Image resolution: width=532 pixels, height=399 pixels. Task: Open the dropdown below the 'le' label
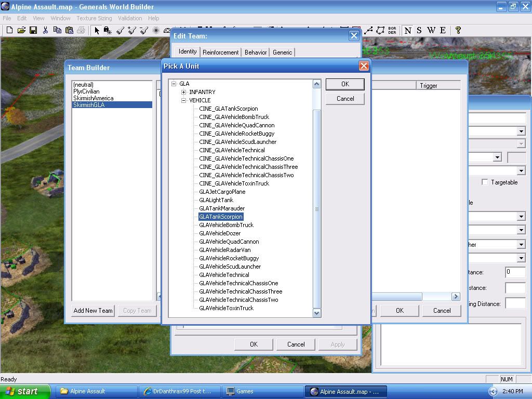pyautogui.click(x=521, y=216)
